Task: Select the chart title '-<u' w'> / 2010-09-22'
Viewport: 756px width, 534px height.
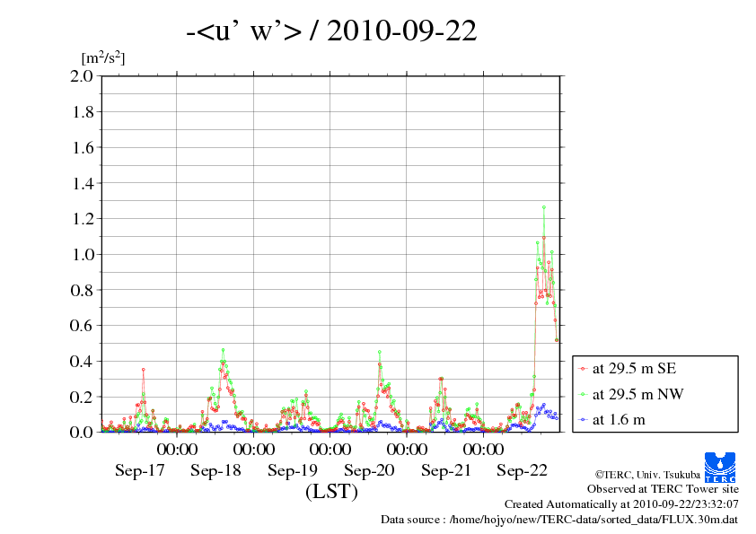Action: point(331,31)
